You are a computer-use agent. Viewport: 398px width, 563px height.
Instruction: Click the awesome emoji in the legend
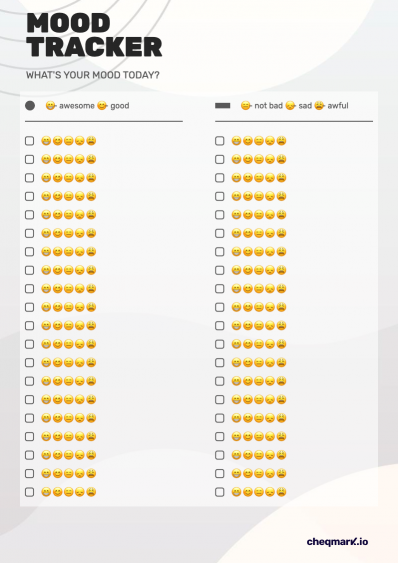51,106
